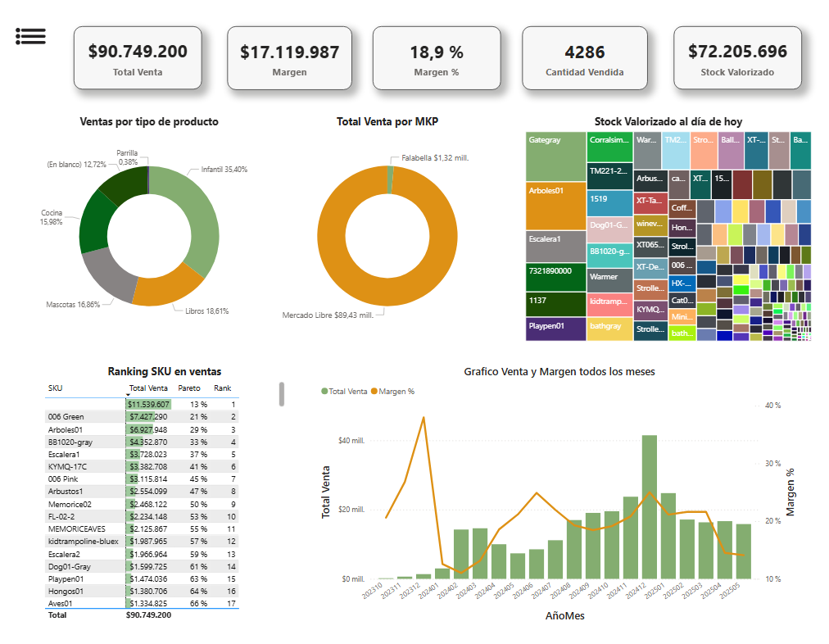The height and width of the screenshot is (644, 829).
Task: Select the Total Venta KPI card
Action: pyautogui.click(x=138, y=57)
